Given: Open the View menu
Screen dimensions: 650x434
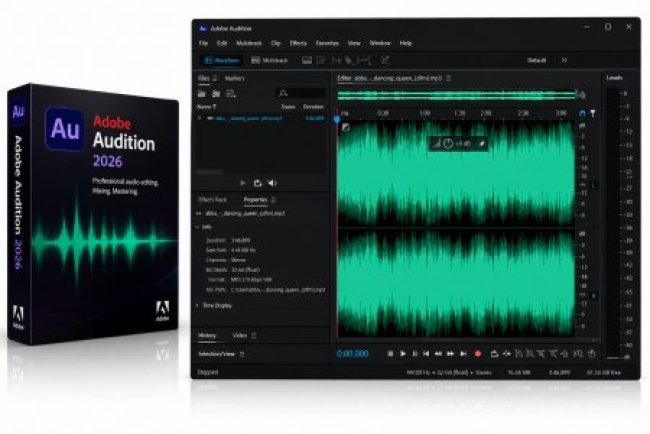Looking at the screenshot, I should (354, 43).
